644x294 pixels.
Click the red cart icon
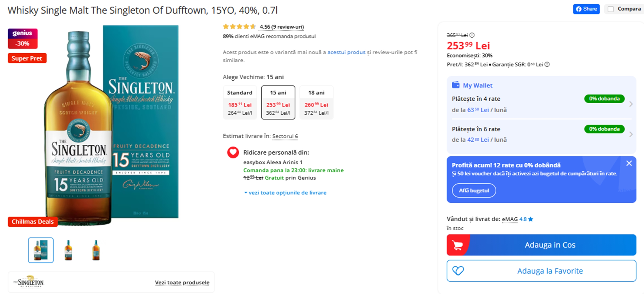click(x=457, y=245)
